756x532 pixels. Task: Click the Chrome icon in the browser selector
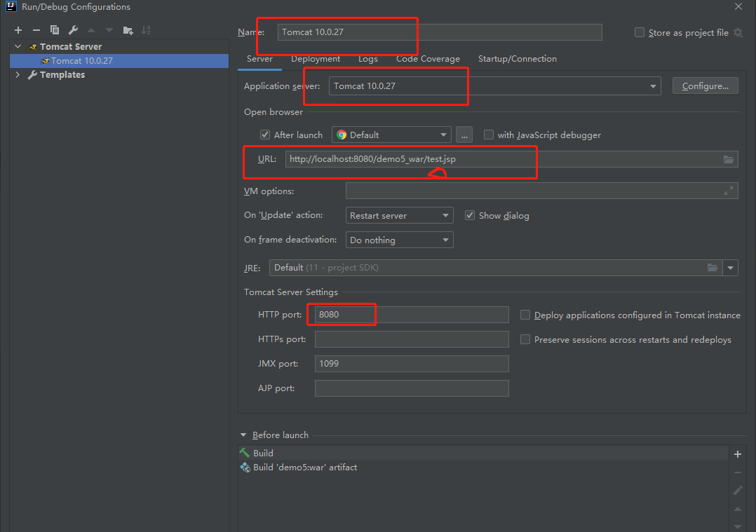[x=342, y=135]
